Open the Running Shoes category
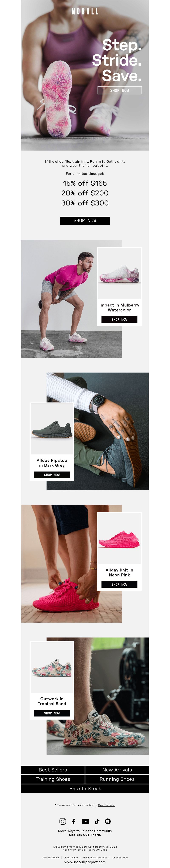Viewport: 170px width, 868px height. point(117,779)
